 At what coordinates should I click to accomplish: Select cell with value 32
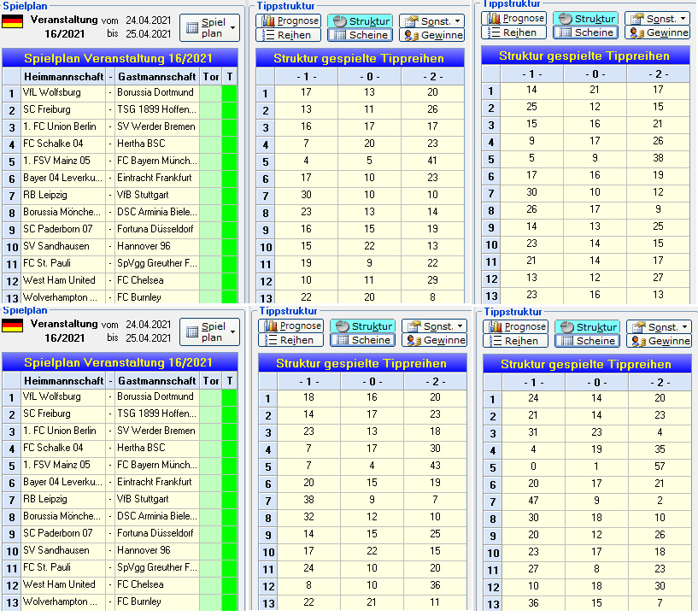308,517
